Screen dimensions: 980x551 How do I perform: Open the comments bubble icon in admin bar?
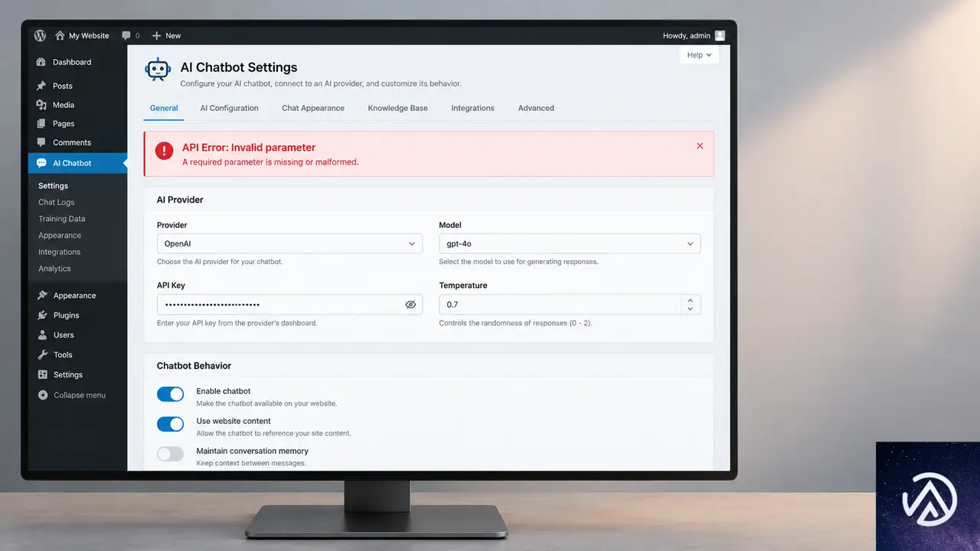(126, 35)
